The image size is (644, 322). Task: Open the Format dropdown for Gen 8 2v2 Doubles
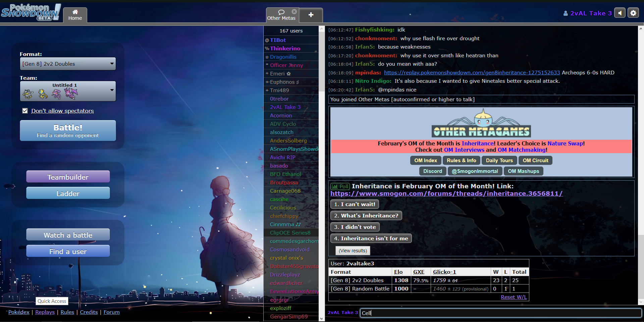68,64
